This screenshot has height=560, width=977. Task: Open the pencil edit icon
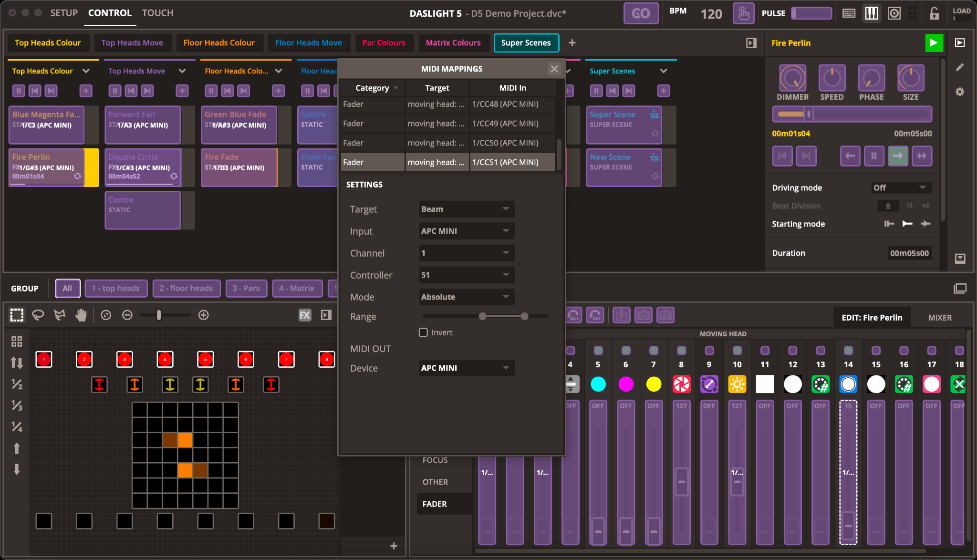(x=960, y=67)
